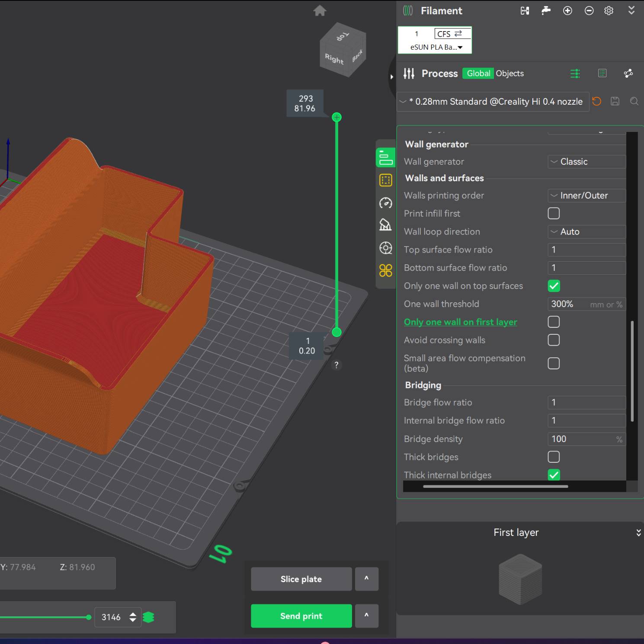Add a filament with the plus icon
The image size is (644, 644).
(567, 10)
